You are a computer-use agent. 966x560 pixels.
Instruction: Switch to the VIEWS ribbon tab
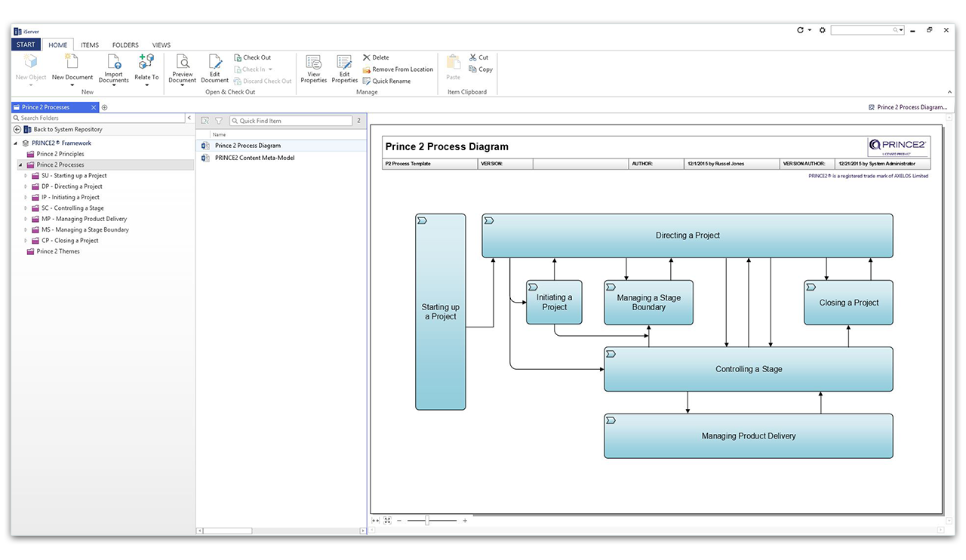pos(162,45)
